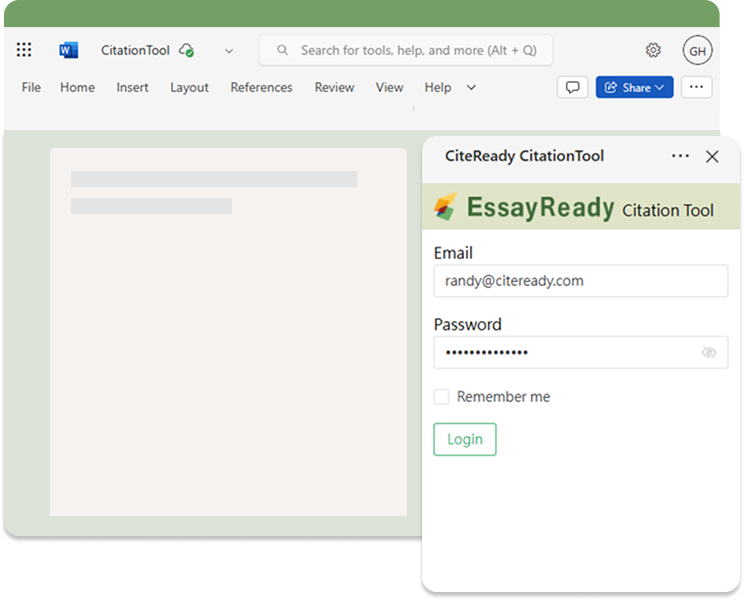744x600 pixels.
Task: Expand more ribbon tabs chevron
Action: [471, 88]
